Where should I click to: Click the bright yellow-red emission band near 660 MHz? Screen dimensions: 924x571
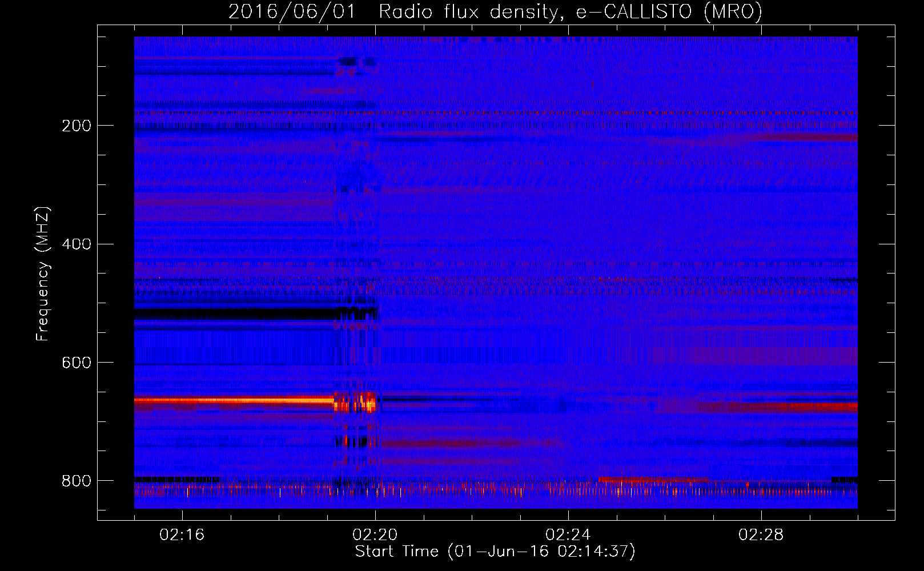coord(234,401)
